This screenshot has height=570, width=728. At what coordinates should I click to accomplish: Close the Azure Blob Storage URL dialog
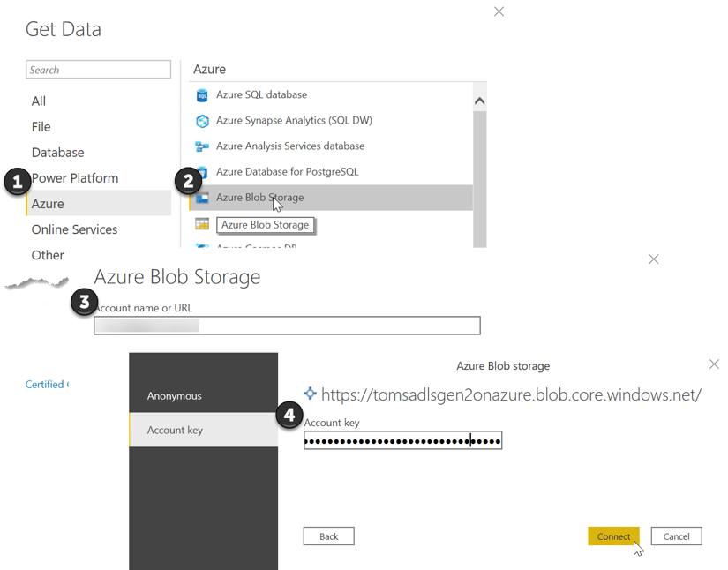click(654, 259)
